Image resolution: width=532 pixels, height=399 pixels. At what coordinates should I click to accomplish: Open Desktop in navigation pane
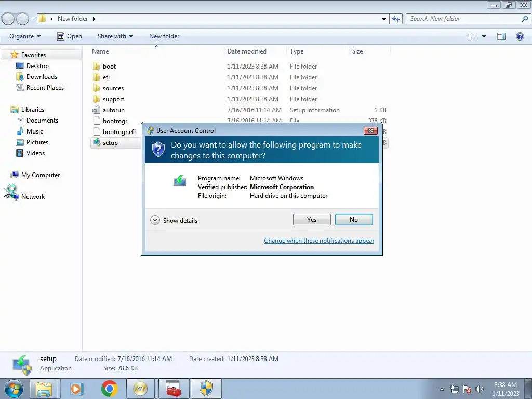[37, 66]
